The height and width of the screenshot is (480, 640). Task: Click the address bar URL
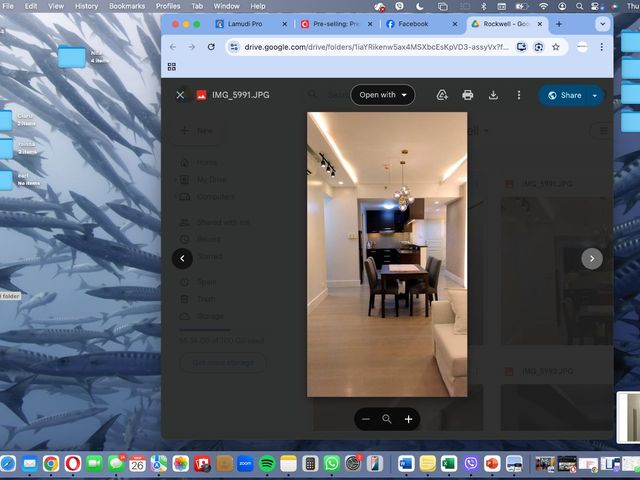point(376,47)
